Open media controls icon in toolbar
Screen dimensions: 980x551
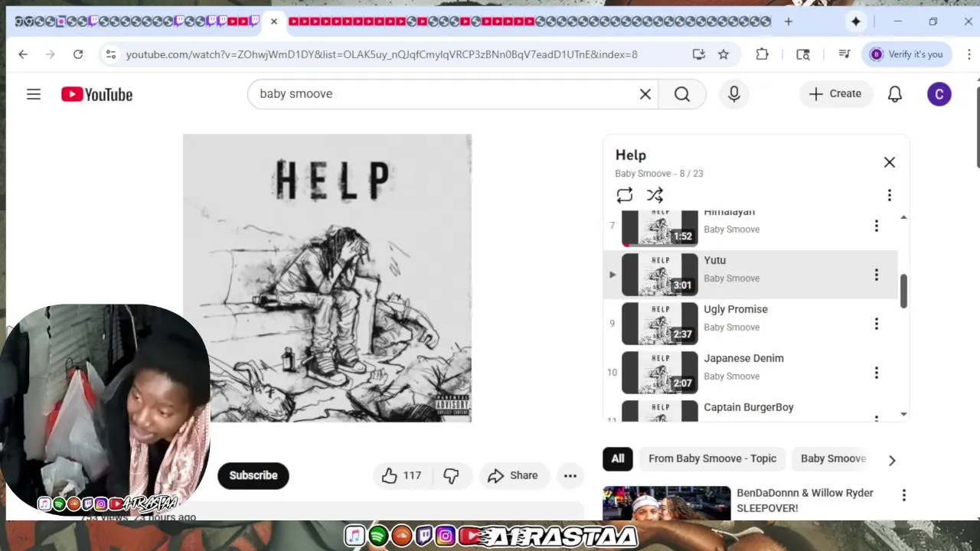tap(844, 54)
